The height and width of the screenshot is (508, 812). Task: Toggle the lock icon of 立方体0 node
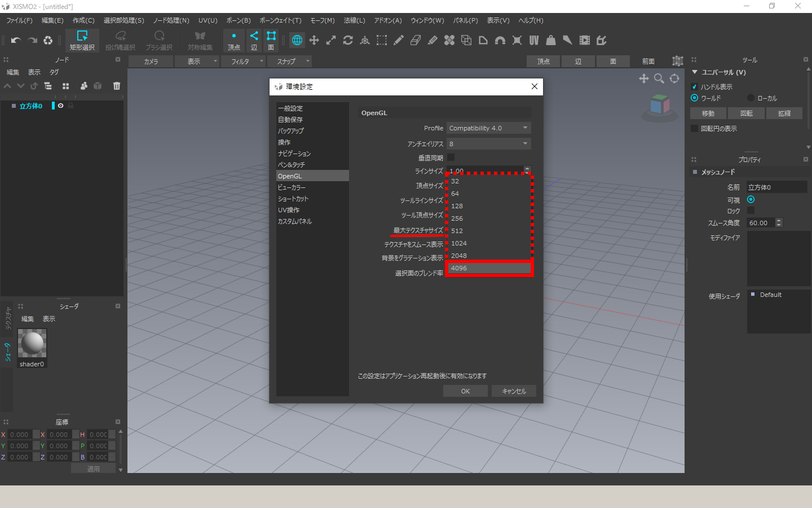pos(71,106)
